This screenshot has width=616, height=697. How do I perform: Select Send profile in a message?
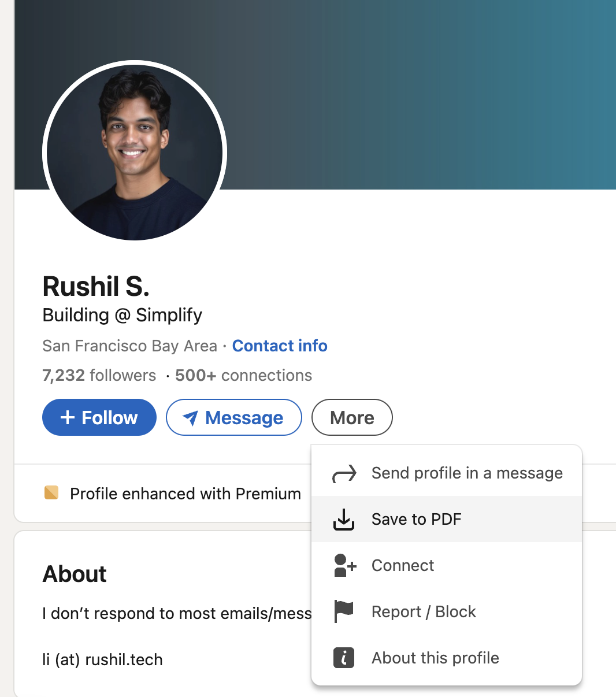[447, 473]
